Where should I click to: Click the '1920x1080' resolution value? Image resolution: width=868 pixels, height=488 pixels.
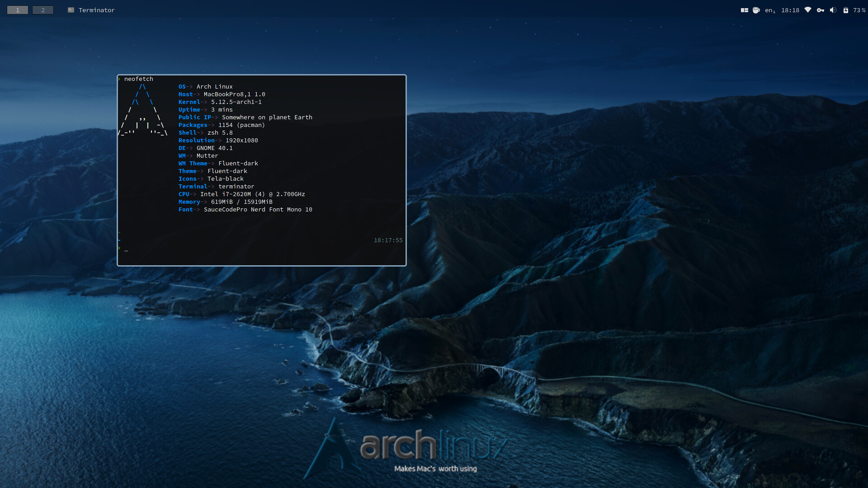[241, 140]
